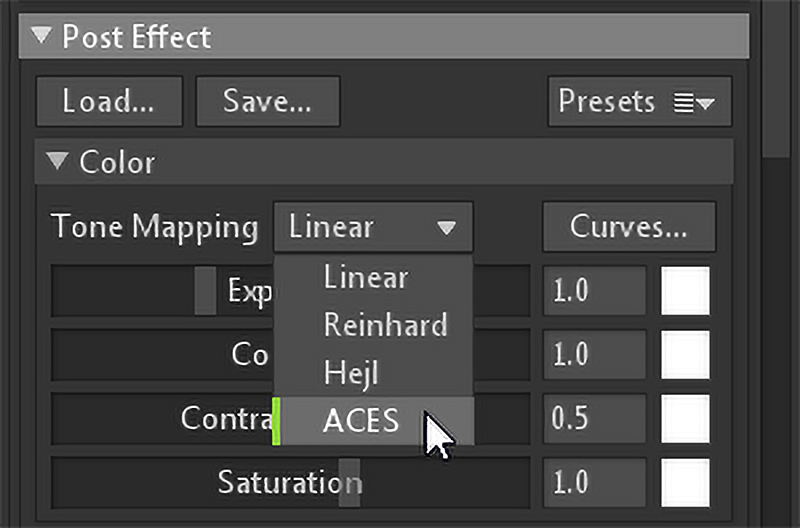Select Linear from the tone mapping list
This screenshot has width=800, height=528.
click(x=366, y=277)
